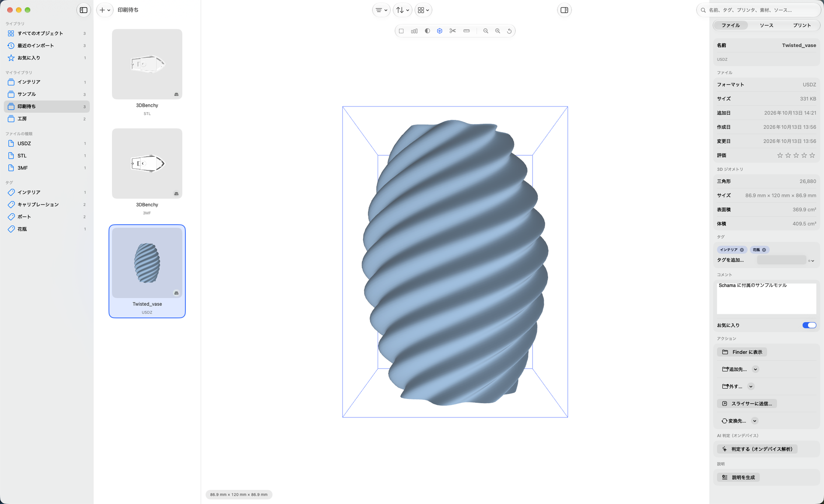Open the sort order dropdown
The width and height of the screenshot is (824, 504).
click(x=402, y=10)
